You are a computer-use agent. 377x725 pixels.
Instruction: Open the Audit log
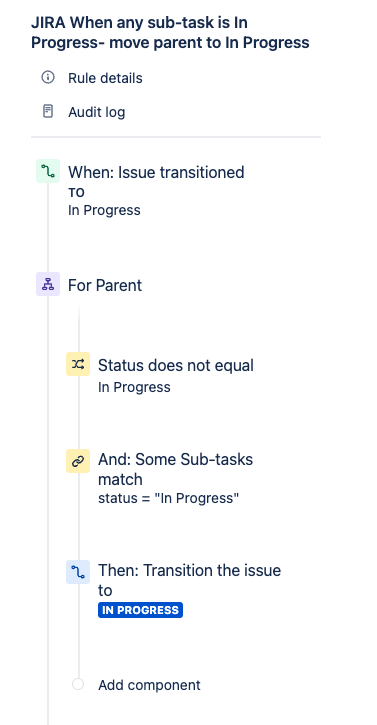pyautogui.click(x=97, y=112)
